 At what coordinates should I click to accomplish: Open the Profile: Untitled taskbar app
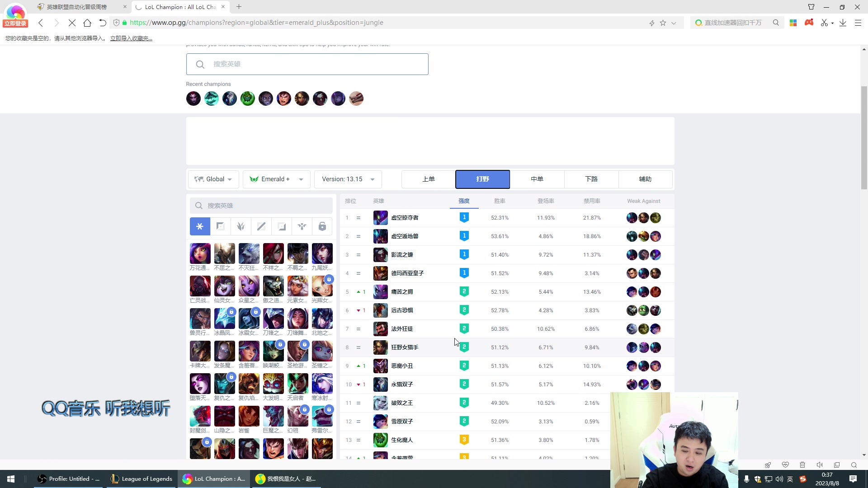point(69,479)
